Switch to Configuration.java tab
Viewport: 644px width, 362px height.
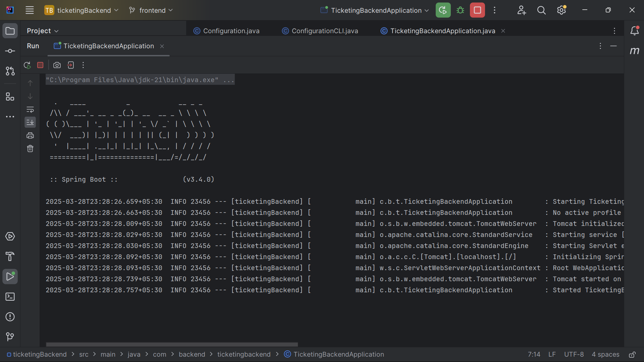pos(226,31)
